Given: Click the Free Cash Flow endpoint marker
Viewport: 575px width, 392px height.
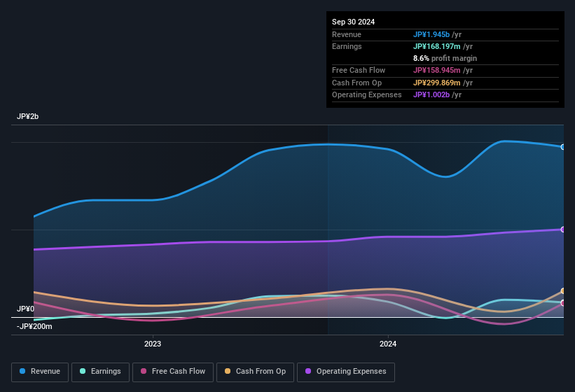Looking at the screenshot, I should (x=563, y=303).
